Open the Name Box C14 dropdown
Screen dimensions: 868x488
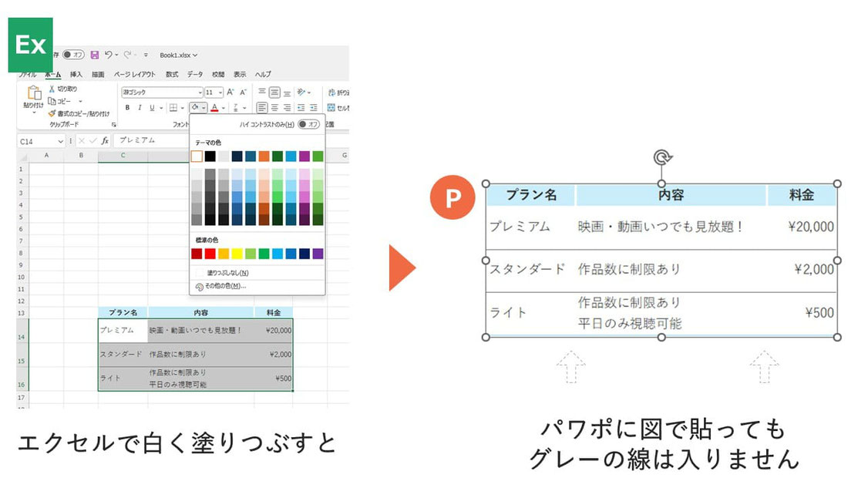tap(60, 141)
